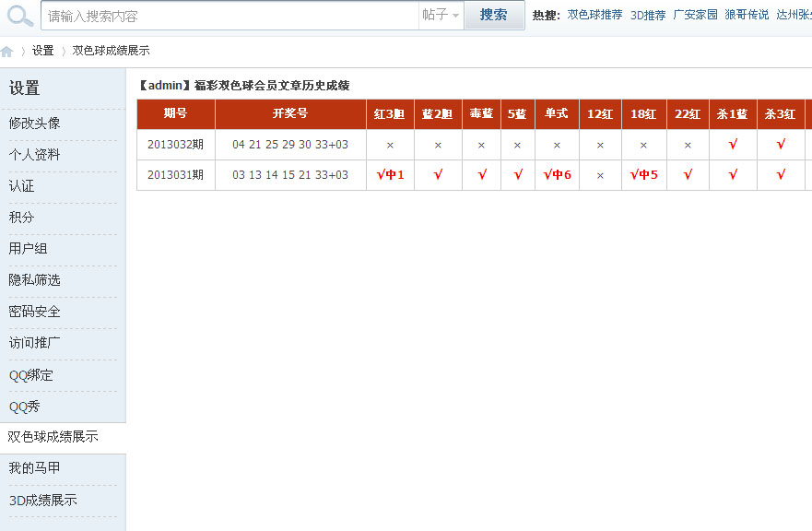812x531 pixels.
Task: Click the 杀3红 column header
Action: point(781,114)
